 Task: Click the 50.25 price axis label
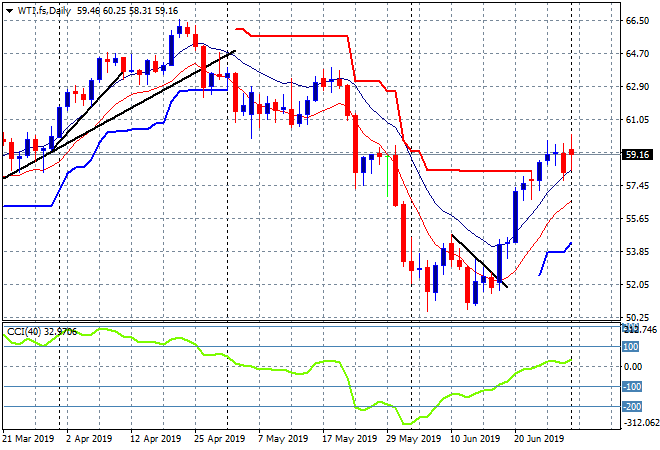[637, 317]
